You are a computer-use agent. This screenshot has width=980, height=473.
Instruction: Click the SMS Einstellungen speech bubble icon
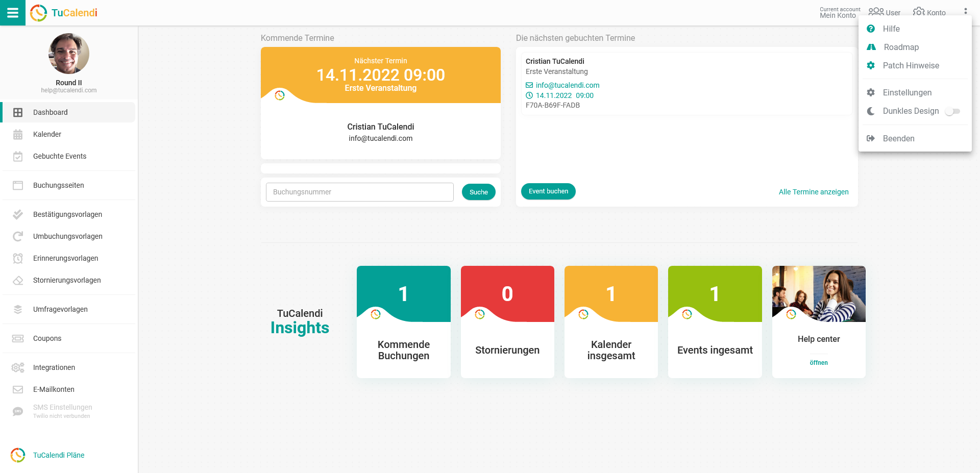click(x=18, y=411)
